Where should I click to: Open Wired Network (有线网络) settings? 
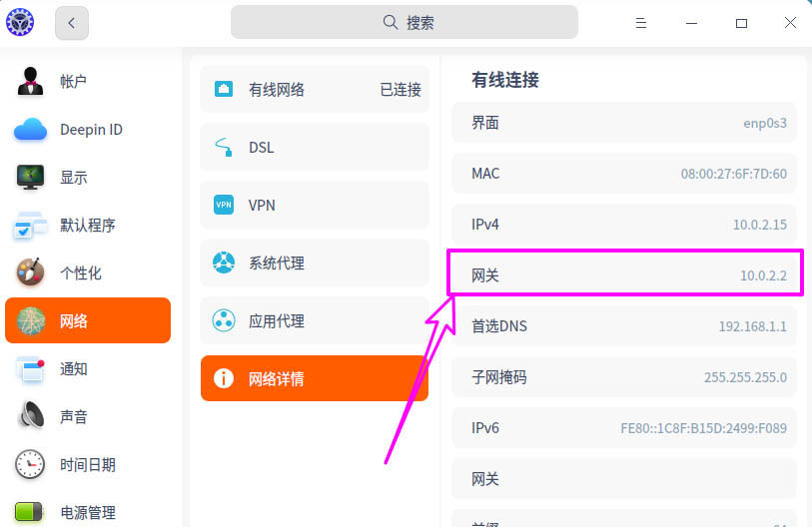tap(315, 90)
